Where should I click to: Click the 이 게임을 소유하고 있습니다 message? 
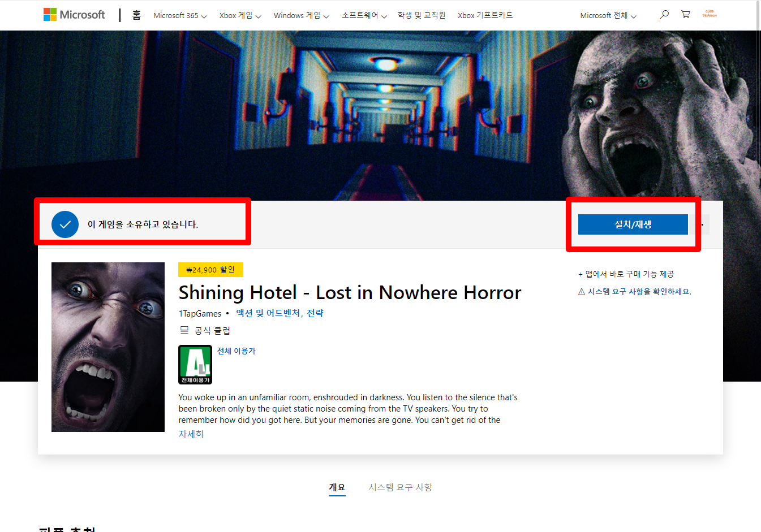(x=143, y=224)
